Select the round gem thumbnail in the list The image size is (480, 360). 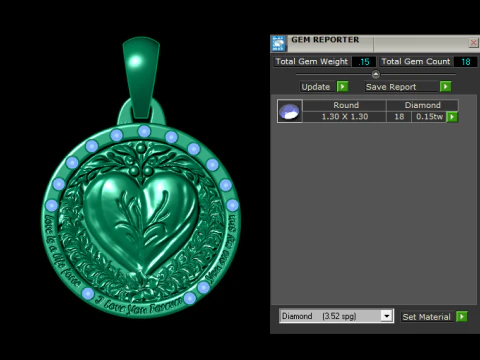[x=290, y=111]
